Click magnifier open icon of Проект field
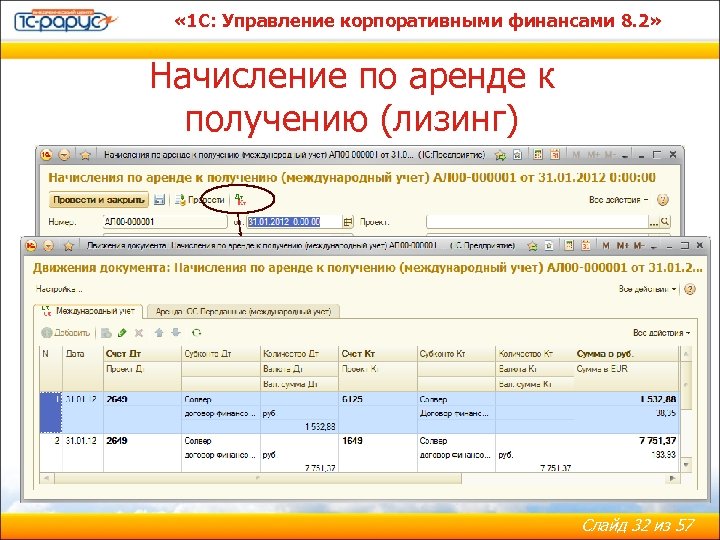Image resolution: width=720 pixels, height=540 pixels. (665, 222)
